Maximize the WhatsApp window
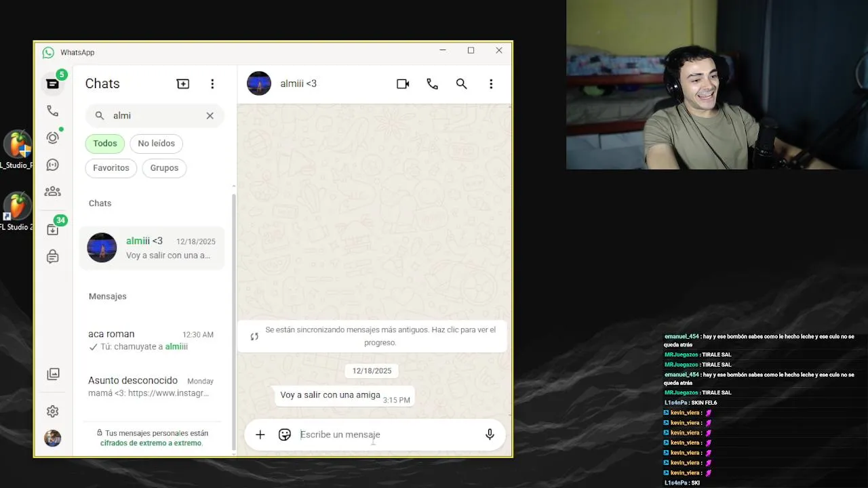The image size is (868, 488). coord(471,51)
